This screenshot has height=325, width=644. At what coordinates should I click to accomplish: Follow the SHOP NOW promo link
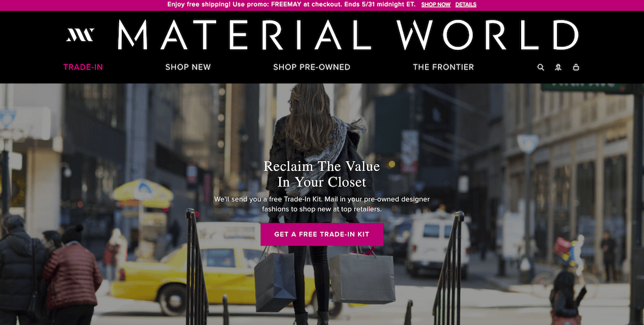[436, 4]
